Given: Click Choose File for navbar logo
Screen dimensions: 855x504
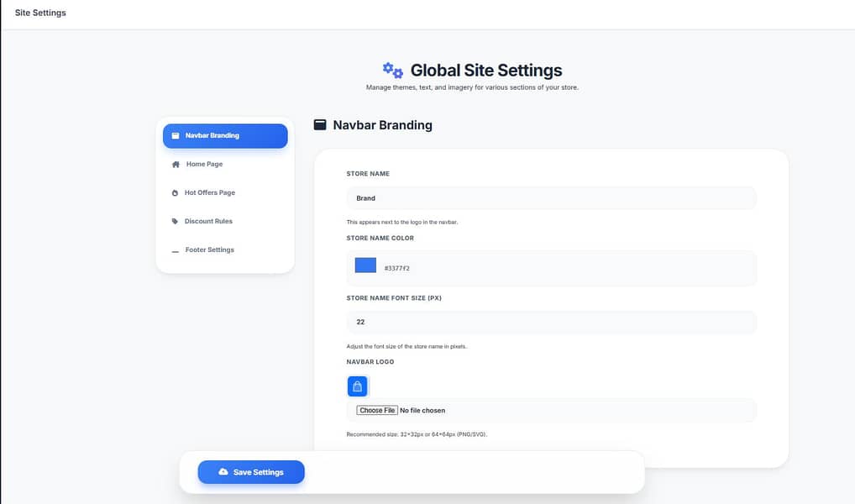Looking at the screenshot, I should [377, 410].
